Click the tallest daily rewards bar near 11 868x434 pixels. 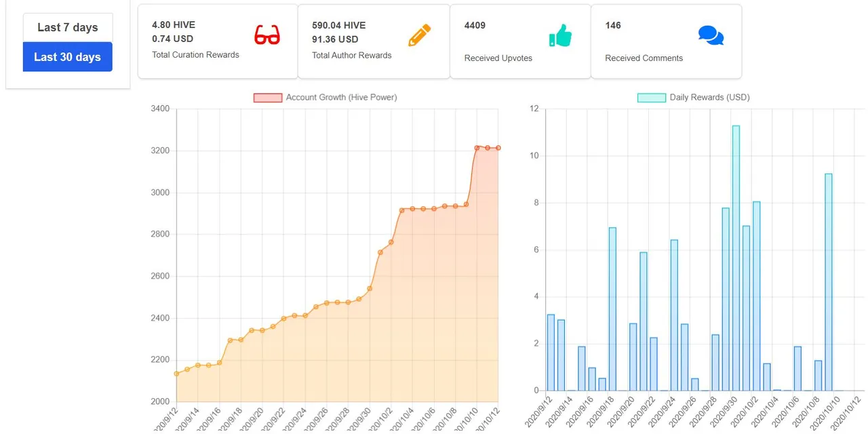point(736,258)
